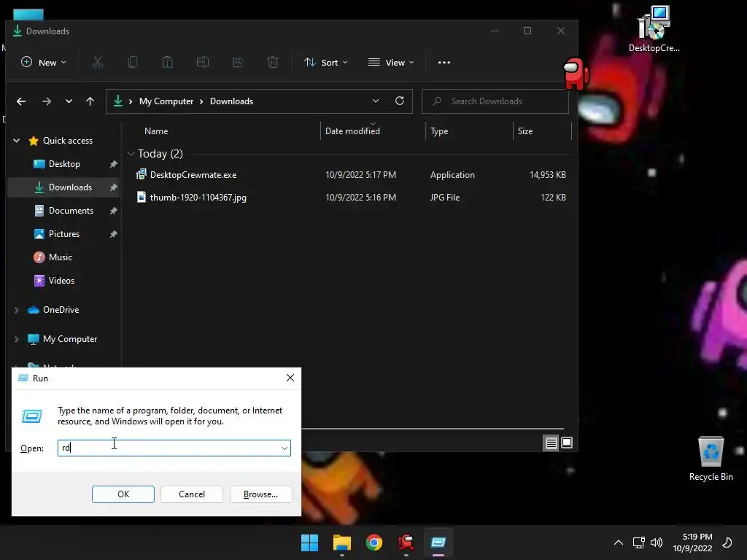Screen dimensions: 747x560
Task: Click the Copy icon in Explorer toolbar
Action: 133,62
